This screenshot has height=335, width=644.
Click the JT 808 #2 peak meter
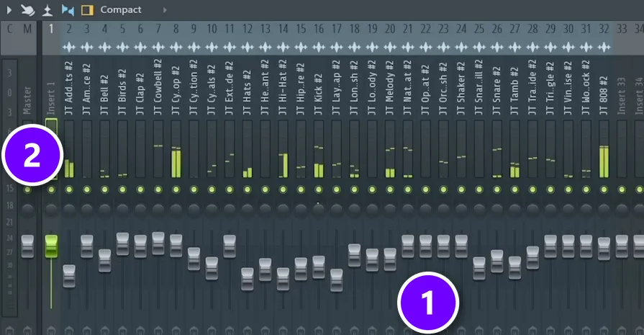pyautogui.click(x=604, y=149)
